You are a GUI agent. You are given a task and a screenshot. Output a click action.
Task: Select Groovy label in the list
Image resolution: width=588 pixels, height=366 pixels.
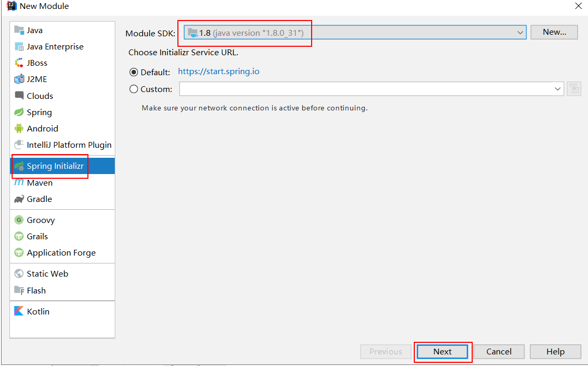[41, 220]
